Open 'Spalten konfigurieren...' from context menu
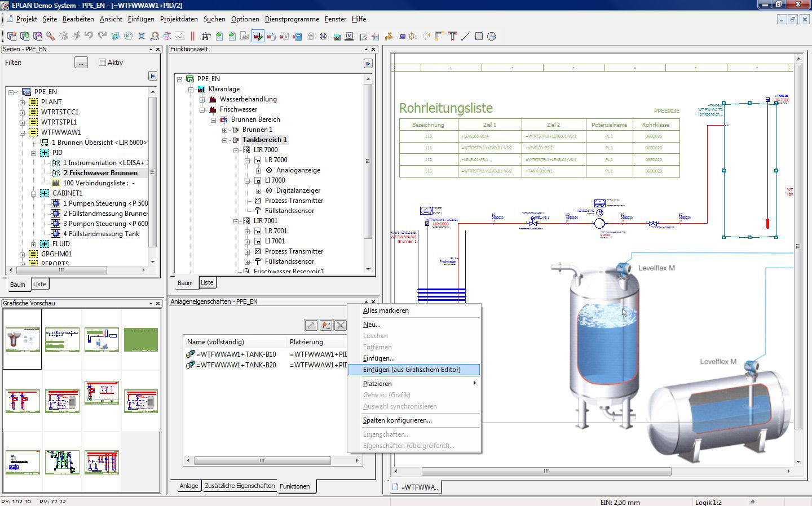 tap(397, 420)
